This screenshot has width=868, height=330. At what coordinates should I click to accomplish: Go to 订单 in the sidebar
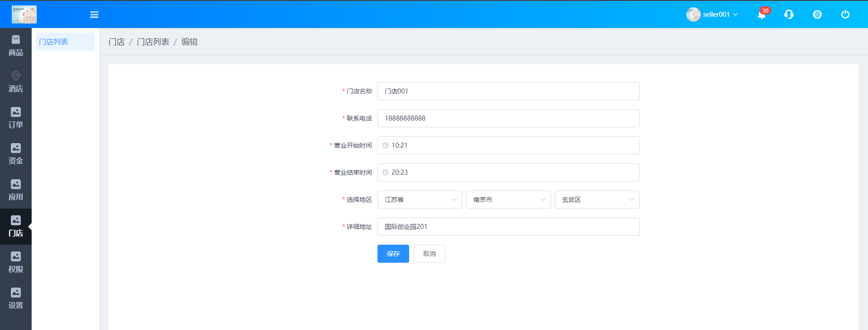tap(16, 118)
